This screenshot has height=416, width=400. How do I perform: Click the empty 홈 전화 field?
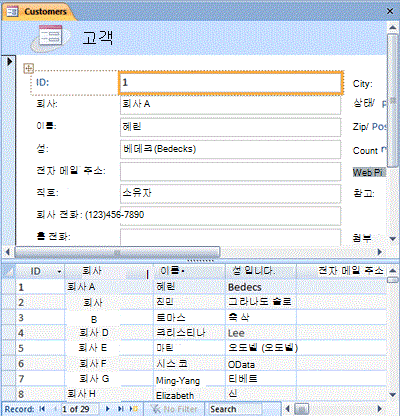(230, 237)
